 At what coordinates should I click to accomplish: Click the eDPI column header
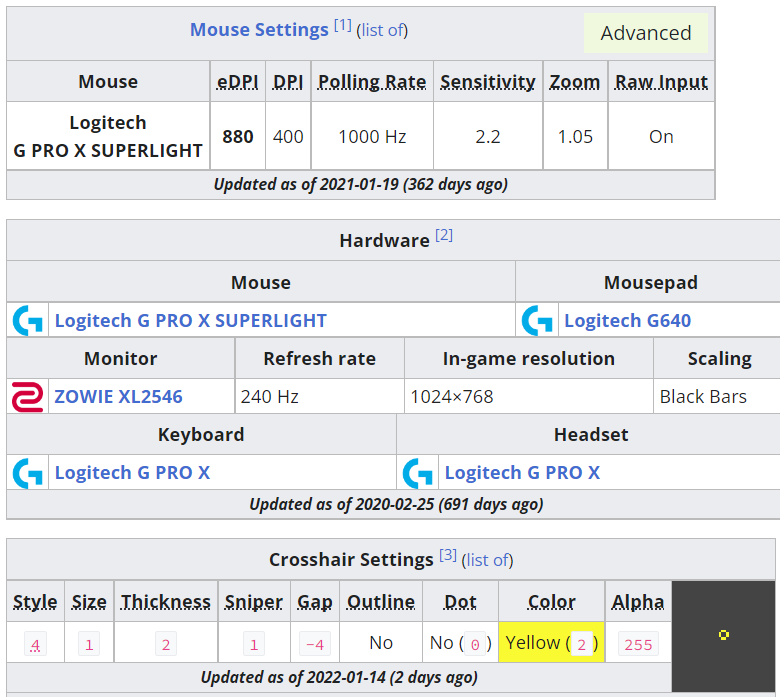point(238,82)
